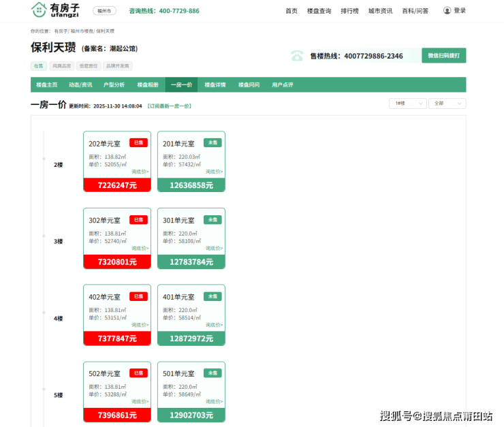This screenshot has height=427, width=504.
Task: Click the 已售 badge on unit 302
Action: [138, 220]
